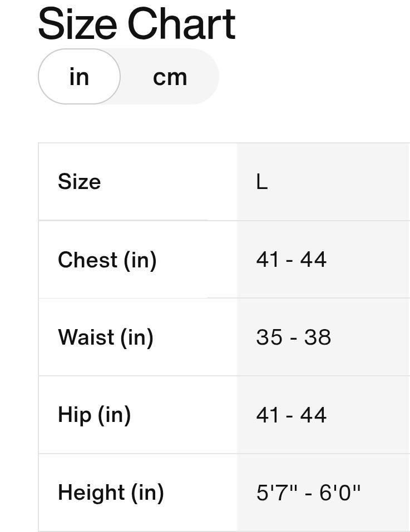Click the height value 5'7" - 6'0"
Screen dimensions: 410x532
308,493
